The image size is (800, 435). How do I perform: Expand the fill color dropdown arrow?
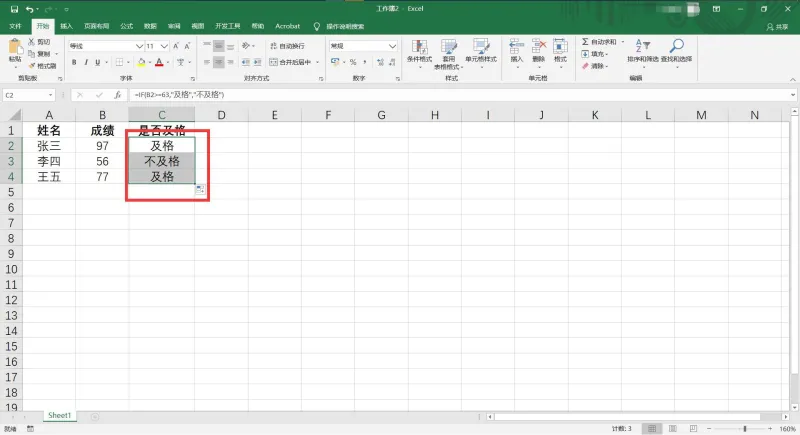[x=149, y=62]
